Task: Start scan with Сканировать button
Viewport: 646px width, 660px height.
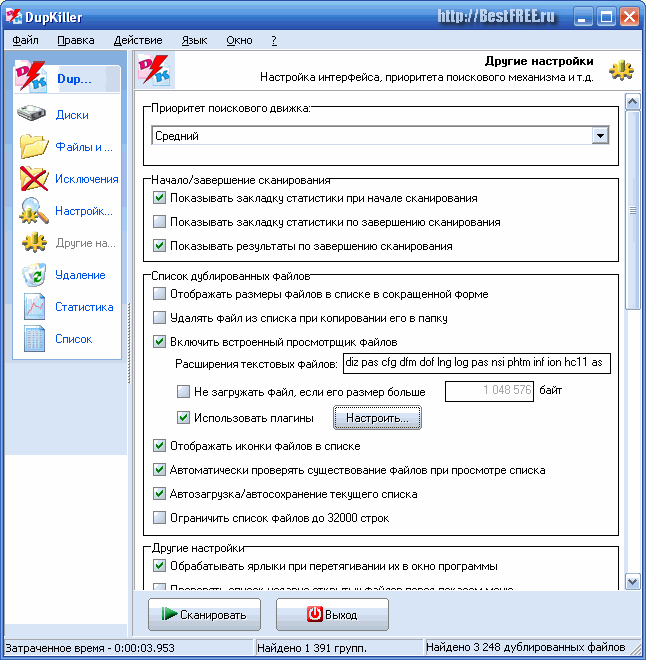Action: point(205,615)
